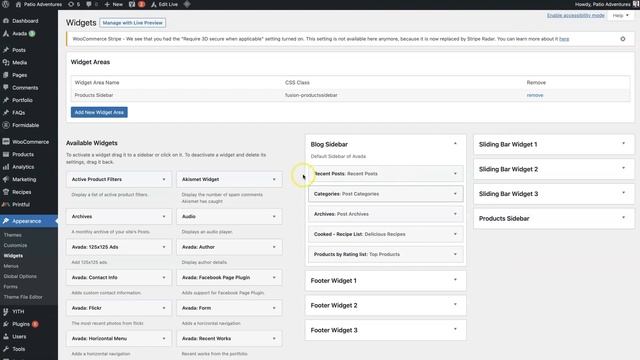Image resolution: width=640 pixels, height=360 pixels.
Task: Open the comments bubble icon in admin bar
Action: (x=89, y=4)
